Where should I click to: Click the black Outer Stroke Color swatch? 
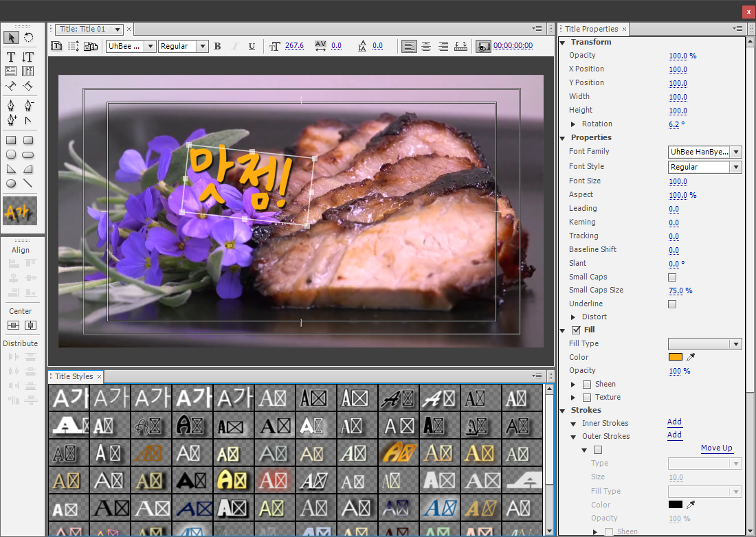676,505
